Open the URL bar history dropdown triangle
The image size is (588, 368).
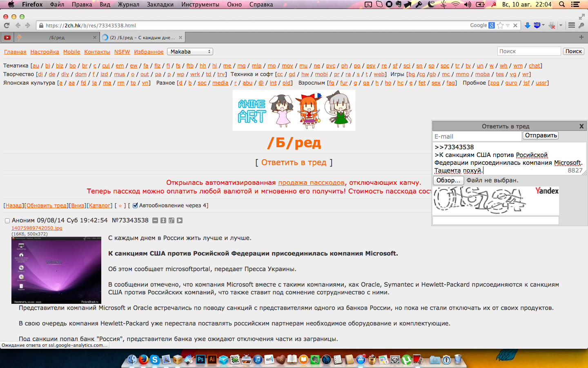[x=508, y=25]
